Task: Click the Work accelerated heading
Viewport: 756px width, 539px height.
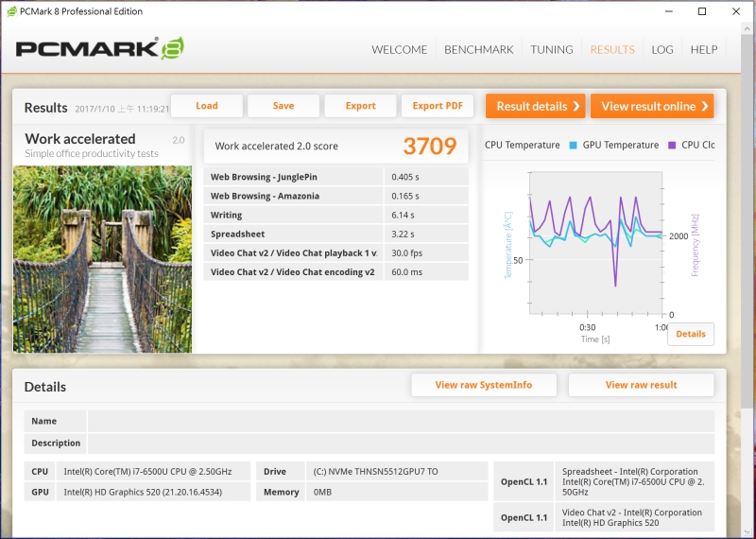Action: pos(80,138)
